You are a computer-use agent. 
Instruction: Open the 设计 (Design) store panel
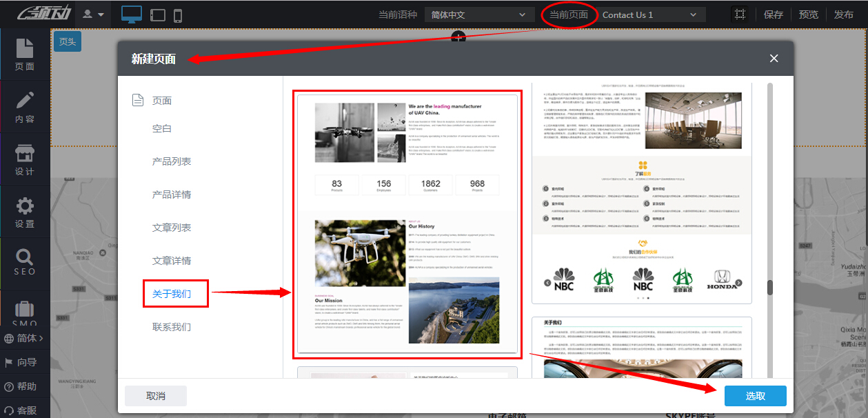pos(25,160)
